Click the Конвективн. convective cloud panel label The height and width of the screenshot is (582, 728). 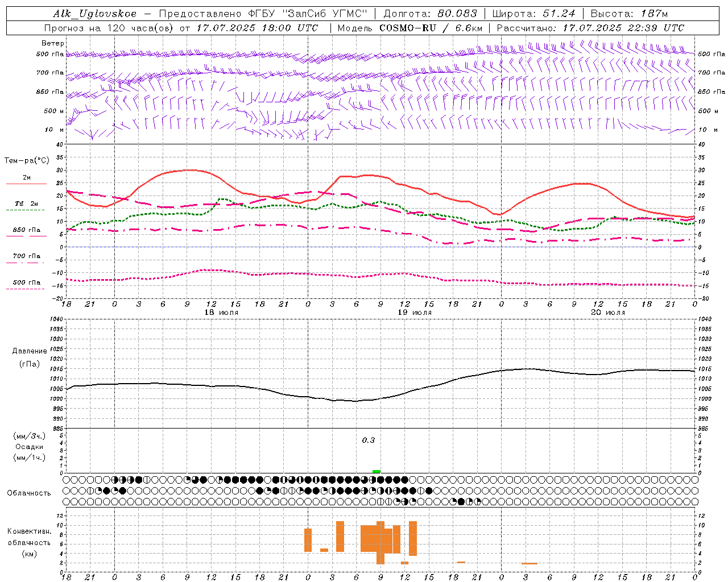[29, 531]
